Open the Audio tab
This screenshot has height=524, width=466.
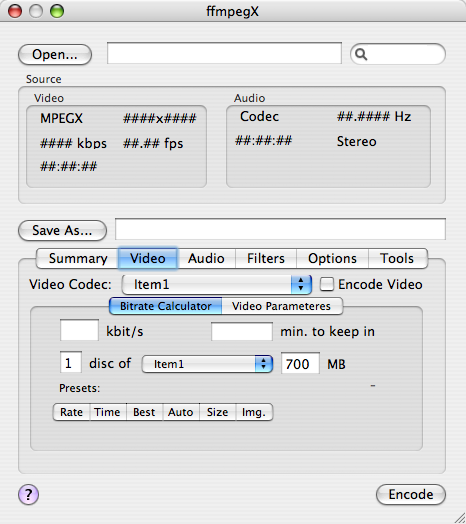(x=206, y=258)
